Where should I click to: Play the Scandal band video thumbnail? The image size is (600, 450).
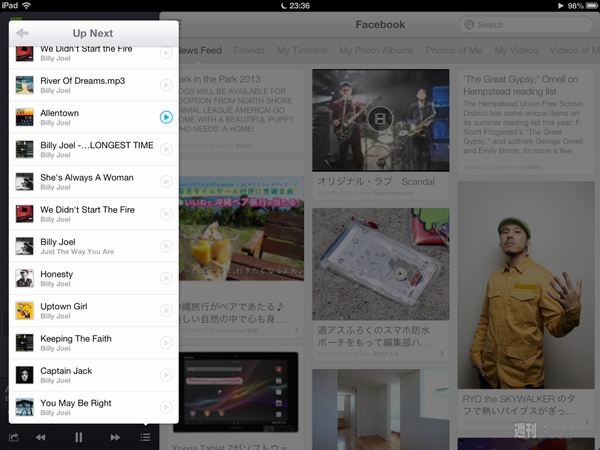[380, 120]
